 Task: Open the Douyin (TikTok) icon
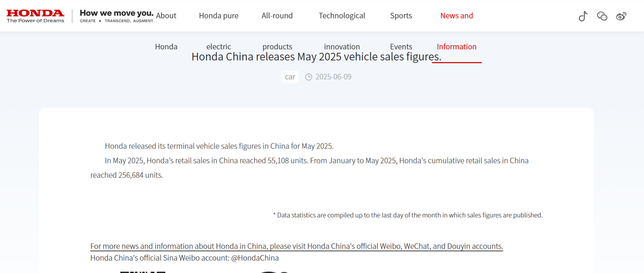583,16
